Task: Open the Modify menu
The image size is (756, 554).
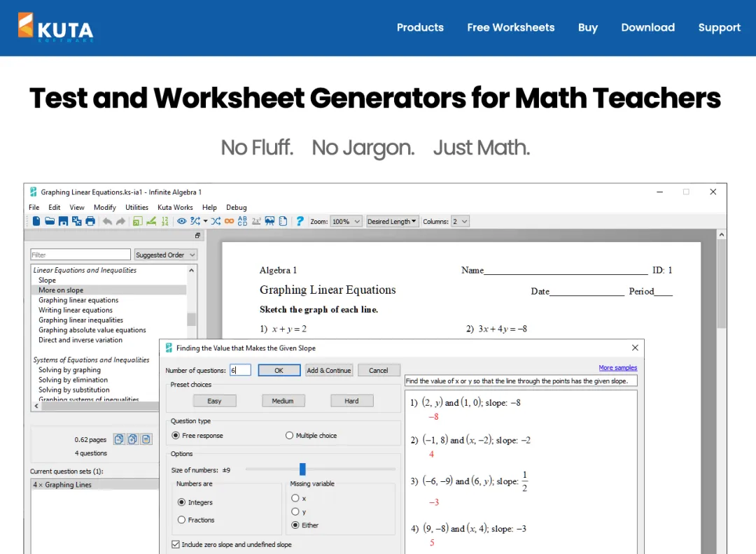Action: 104,207
